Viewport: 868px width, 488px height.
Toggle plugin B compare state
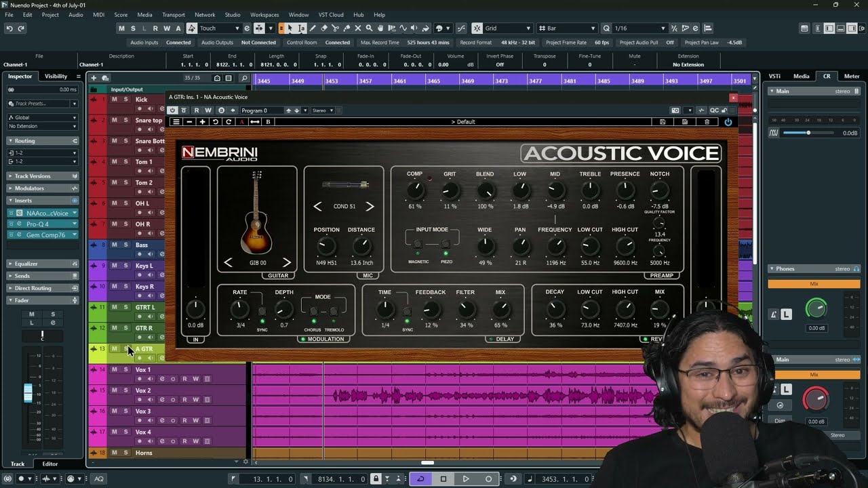tap(268, 122)
